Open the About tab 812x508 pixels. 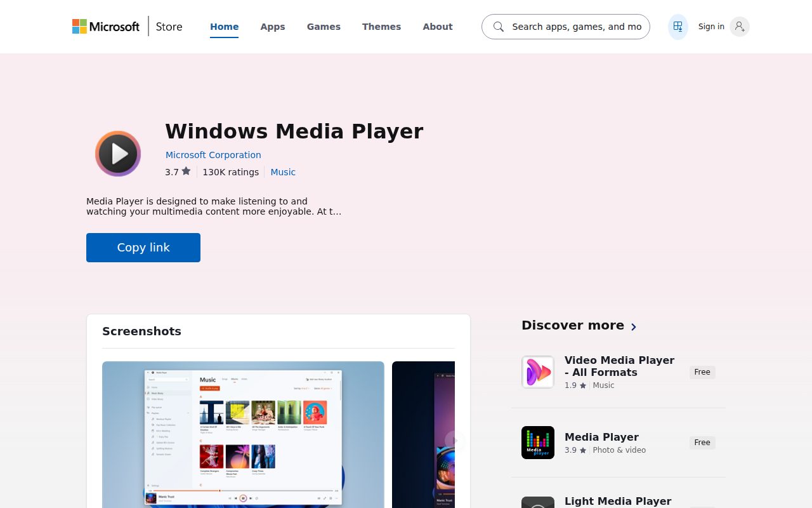pos(438,27)
